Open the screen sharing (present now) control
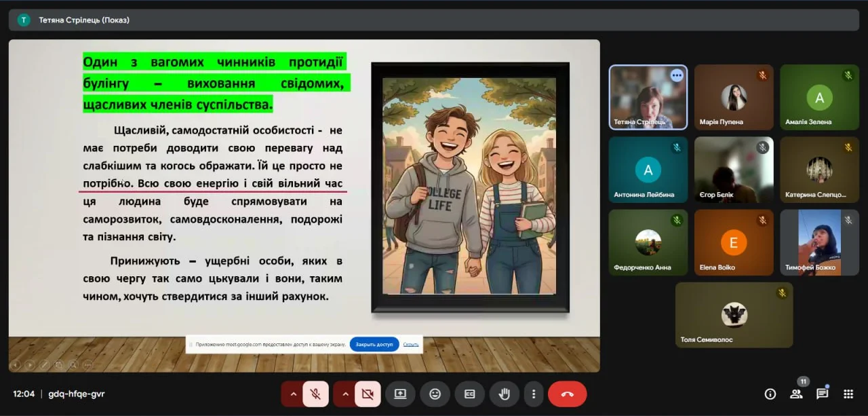 click(400, 394)
